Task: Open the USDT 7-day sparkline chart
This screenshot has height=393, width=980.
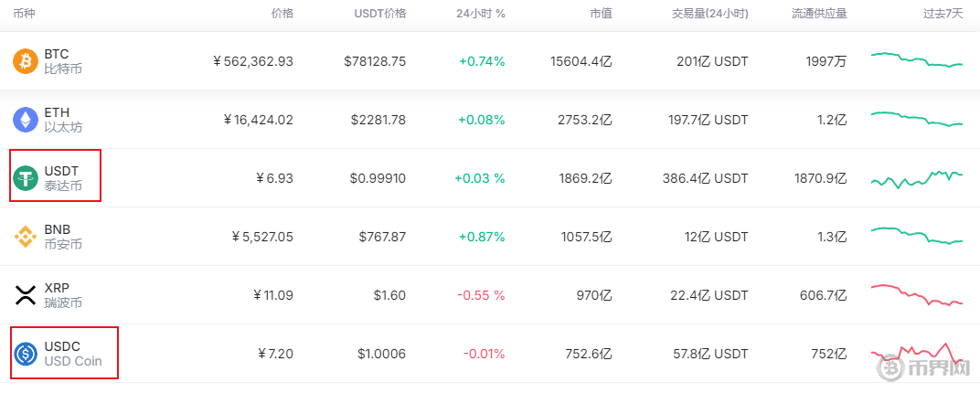Action: (x=916, y=177)
